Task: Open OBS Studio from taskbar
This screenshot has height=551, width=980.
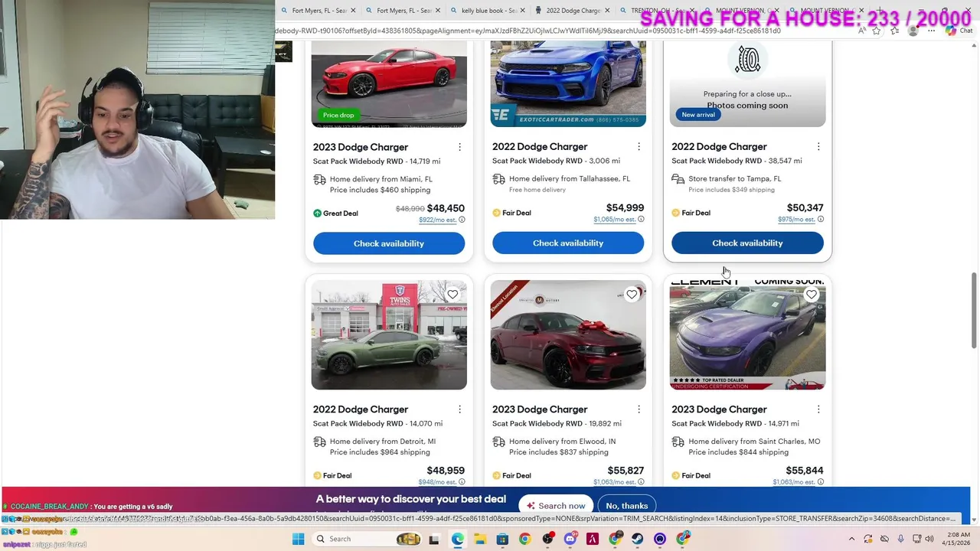Action: (547, 539)
